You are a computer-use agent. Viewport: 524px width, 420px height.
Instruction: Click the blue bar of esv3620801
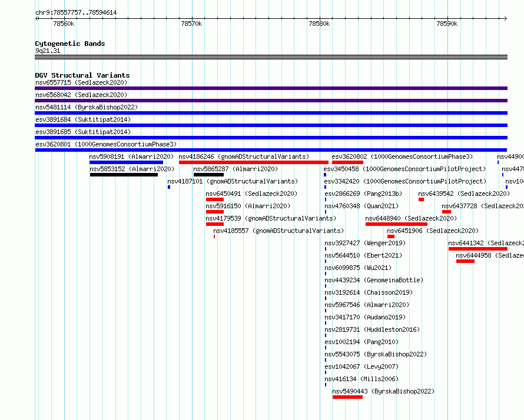click(271, 150)
